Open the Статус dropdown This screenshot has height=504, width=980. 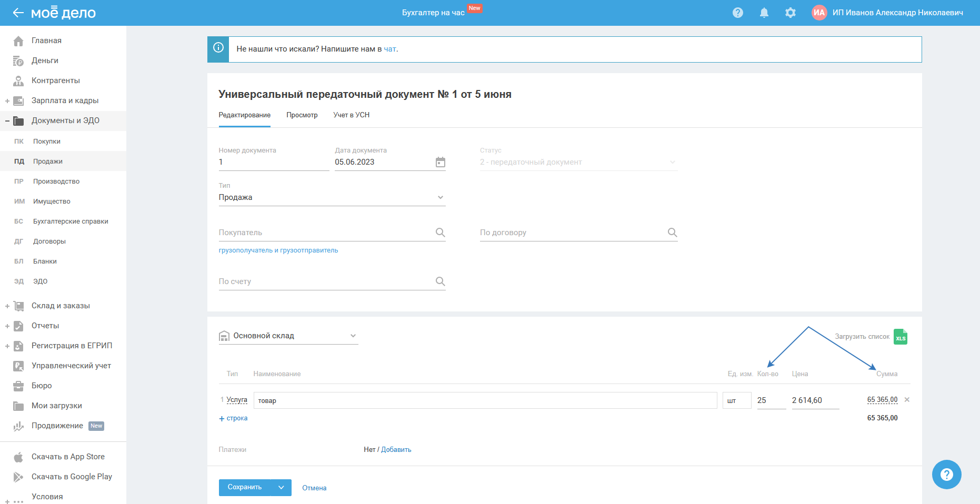tap(578, 162)
